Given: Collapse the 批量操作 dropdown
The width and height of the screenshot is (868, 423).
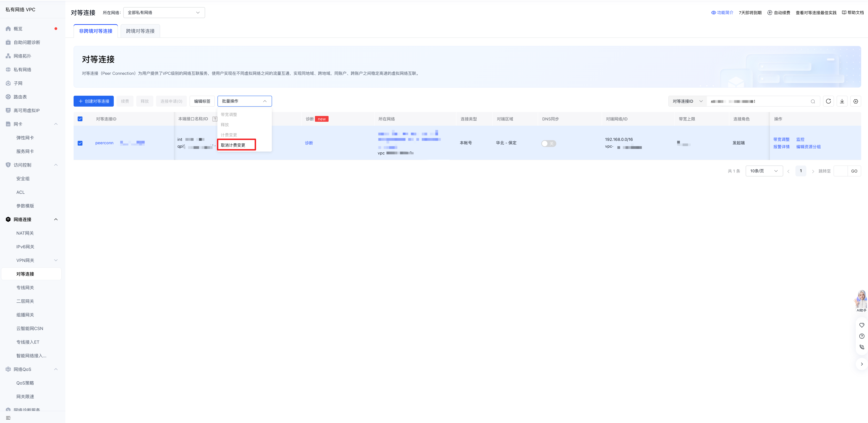Looking at the screenshot, I should [x=245, y=101].
